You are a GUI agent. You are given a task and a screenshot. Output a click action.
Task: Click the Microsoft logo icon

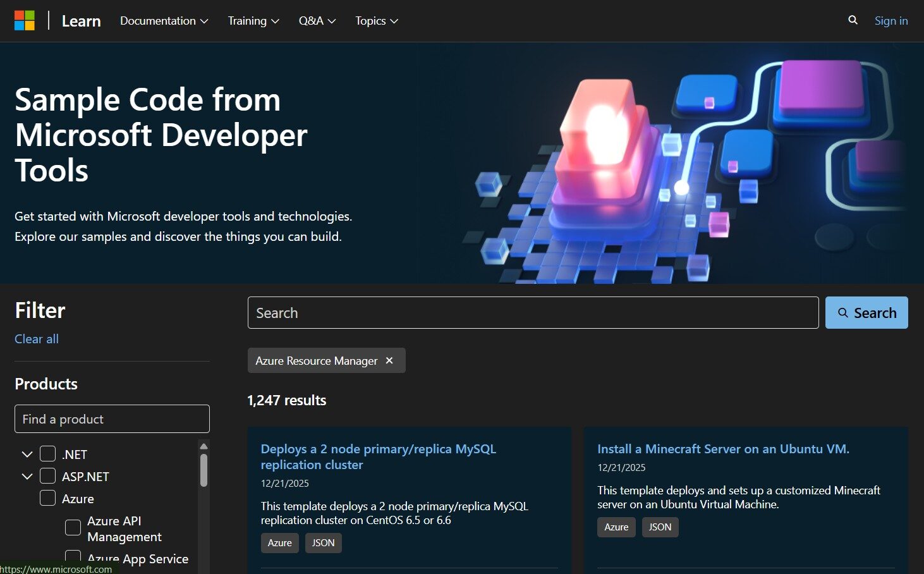(x=25, y=21)
